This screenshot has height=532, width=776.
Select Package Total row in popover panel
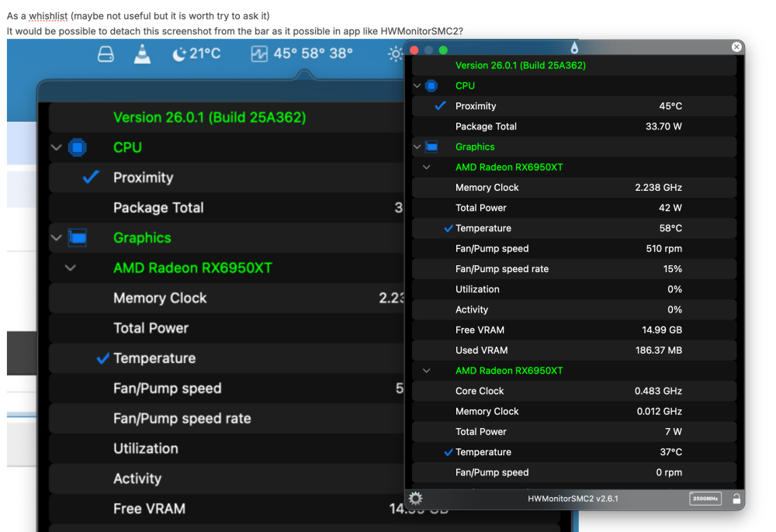tap(227, 208)
